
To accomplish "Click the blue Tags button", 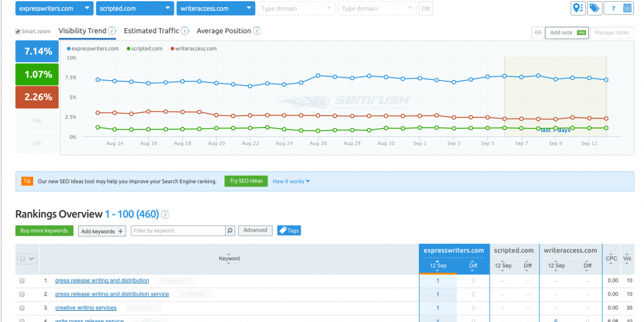I will click(x=289, y=231).
